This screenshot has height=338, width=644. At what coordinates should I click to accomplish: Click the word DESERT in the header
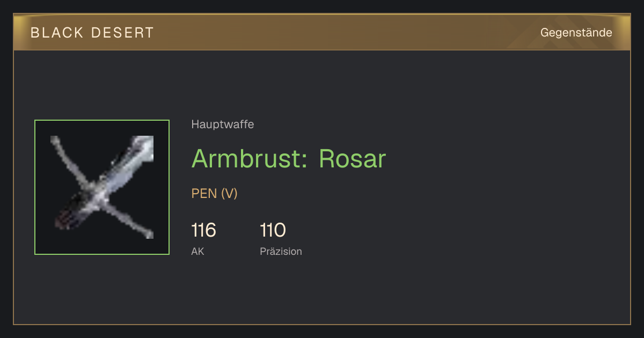tap(123, 33)
